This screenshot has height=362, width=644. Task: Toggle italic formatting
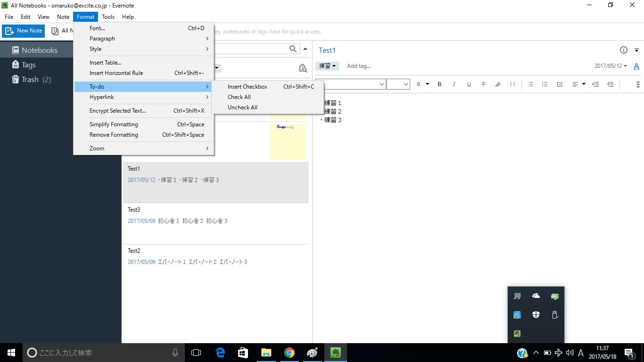tap(454, 84)
